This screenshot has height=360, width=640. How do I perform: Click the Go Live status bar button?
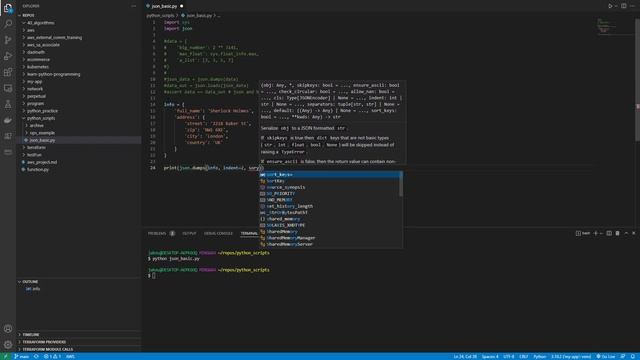pos(606,356)
